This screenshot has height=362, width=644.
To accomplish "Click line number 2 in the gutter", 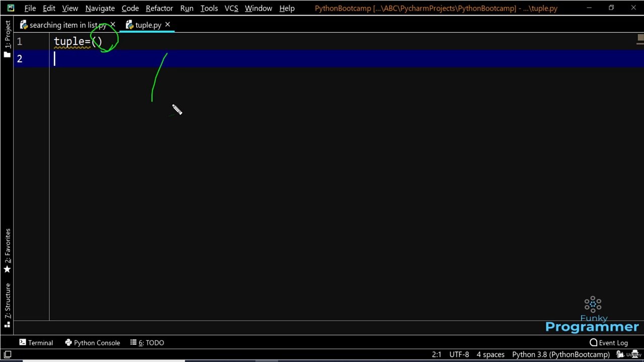I will [20, 59].
